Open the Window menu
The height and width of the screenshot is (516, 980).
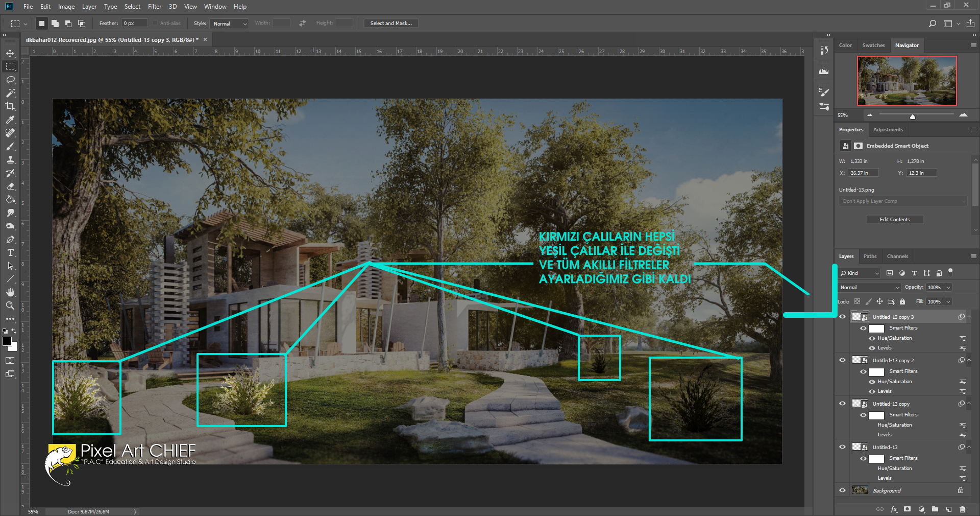[x=215, y=7]
